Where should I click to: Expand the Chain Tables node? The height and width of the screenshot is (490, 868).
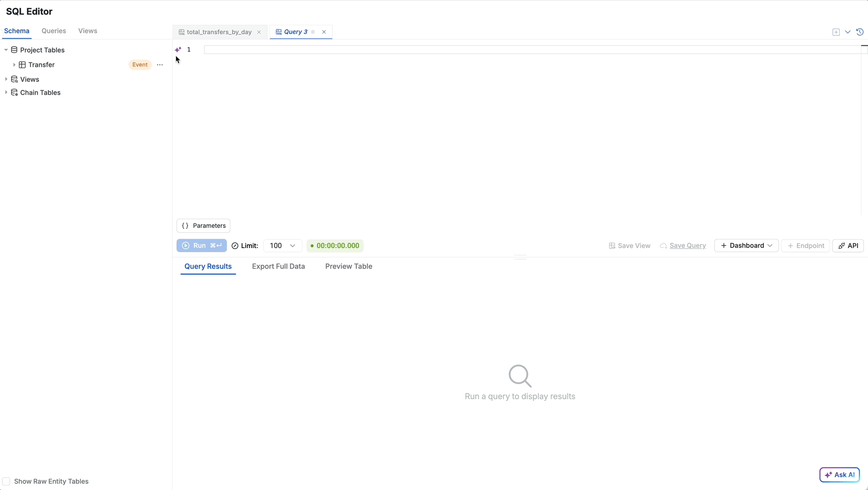6,93
